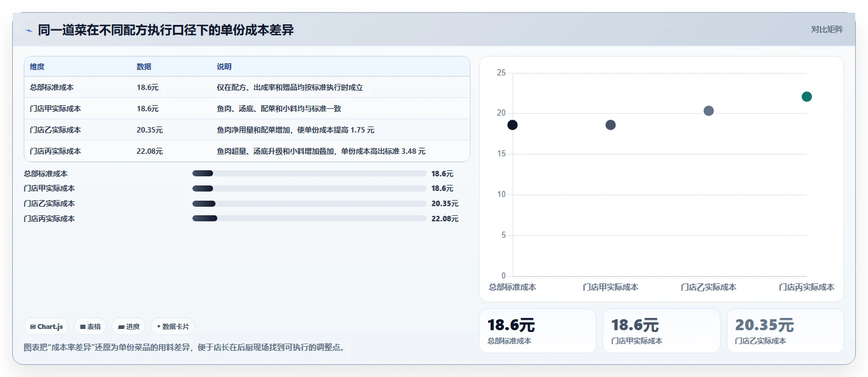
Task: Click the 说明 column header
Action: point(224,67)
